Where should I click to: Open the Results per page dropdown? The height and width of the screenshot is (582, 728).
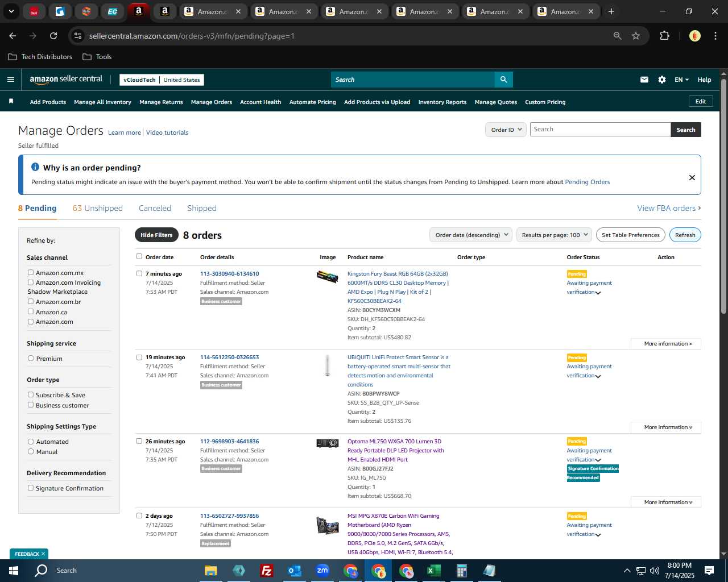click(x=555, y=235)
